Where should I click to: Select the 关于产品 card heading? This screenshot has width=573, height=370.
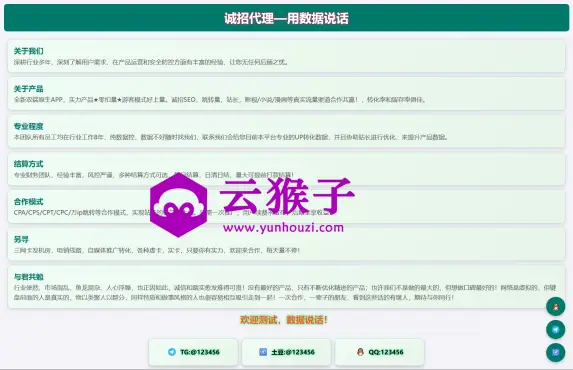click(29, 88)
